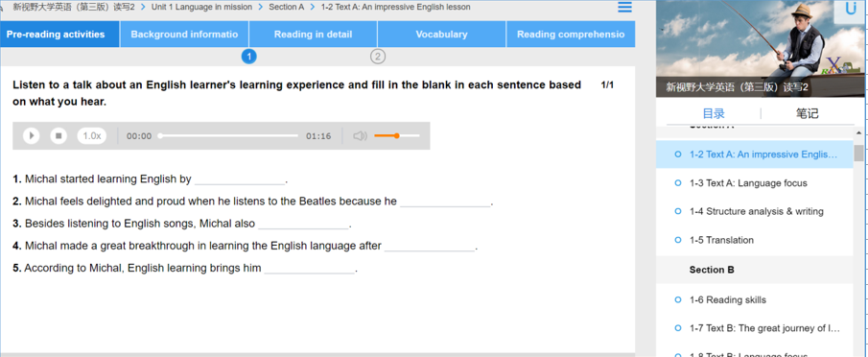Switch to Background information tab
This screenshot has width=868, height=357.
tap(184, 35)
